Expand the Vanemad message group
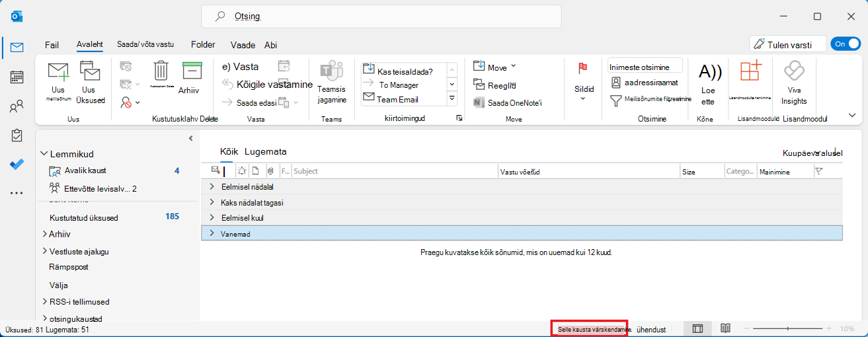This screenshot has width=868, height=337. tap(212, 233)
